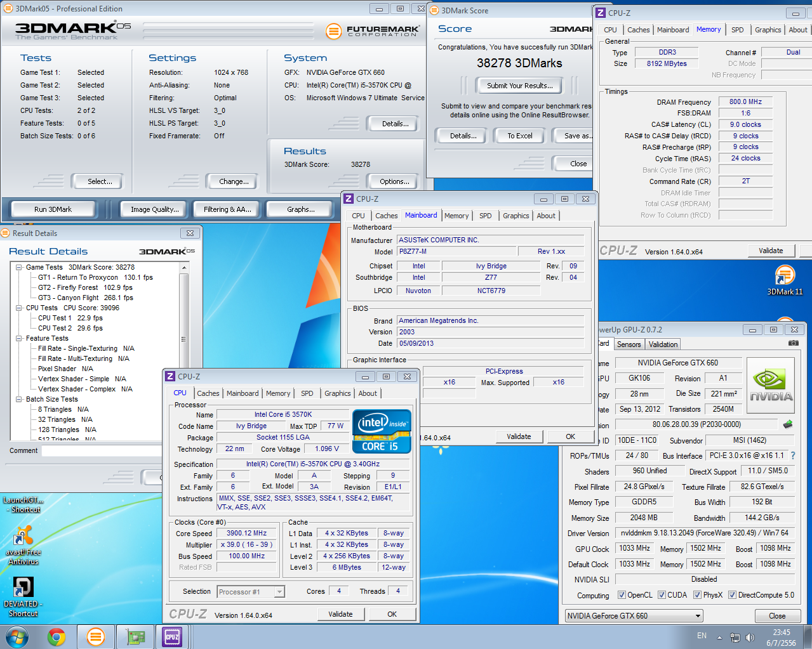Image resolution: width=812 pixels, height=649 pixels.
Task: Click the GPU-Z screenshot camera icon
Action: [793, 343]
